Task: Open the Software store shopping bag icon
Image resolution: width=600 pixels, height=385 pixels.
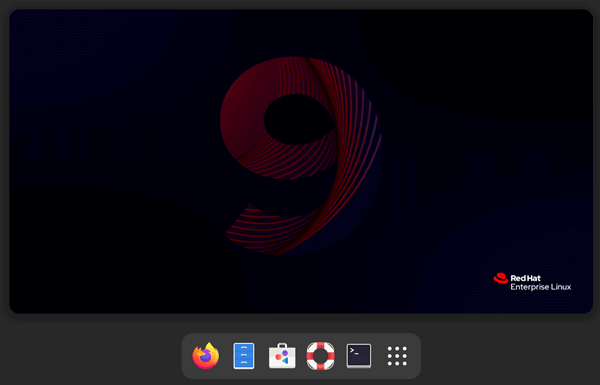Action: (x=282, y=356)
